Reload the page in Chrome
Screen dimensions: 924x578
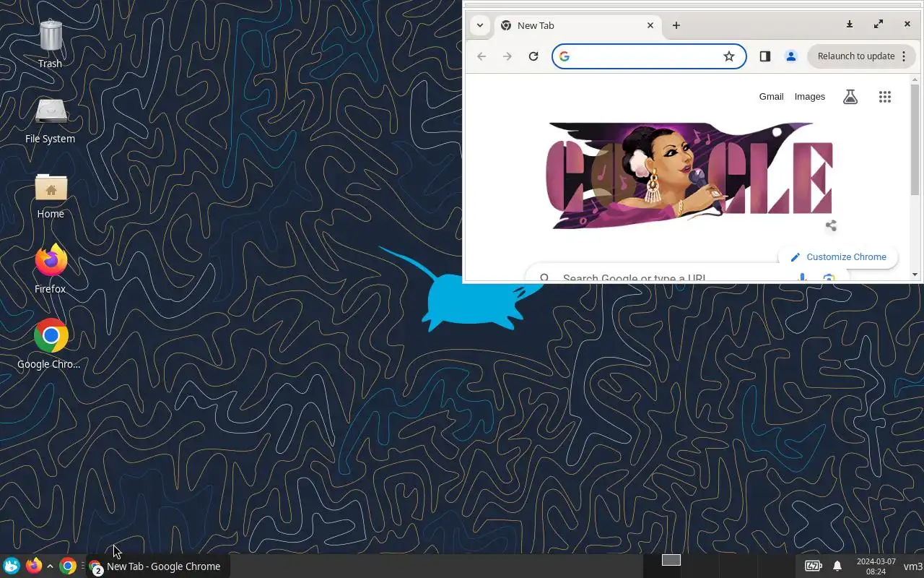(x=533, y=56)
